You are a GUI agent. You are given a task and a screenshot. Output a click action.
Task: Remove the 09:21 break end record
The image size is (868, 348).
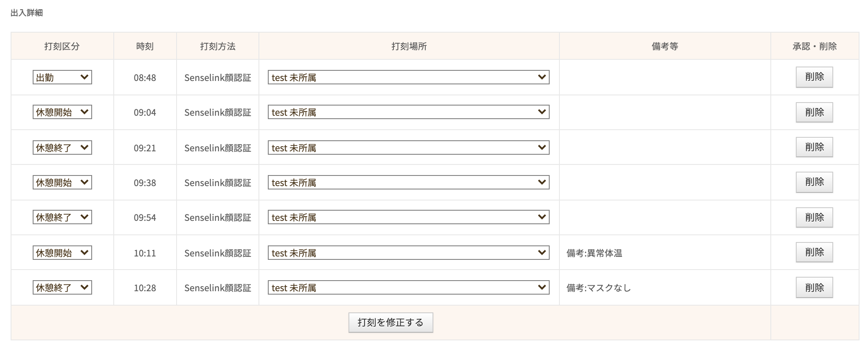point(814,147)
